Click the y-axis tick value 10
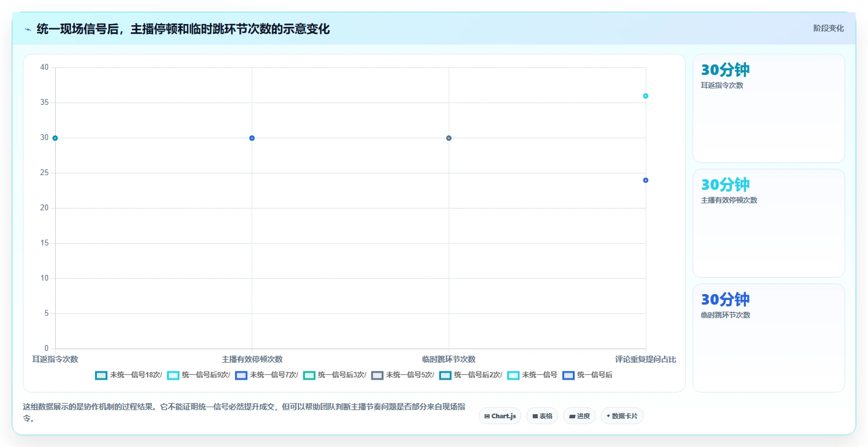868x447 pixels. [45, 278]
